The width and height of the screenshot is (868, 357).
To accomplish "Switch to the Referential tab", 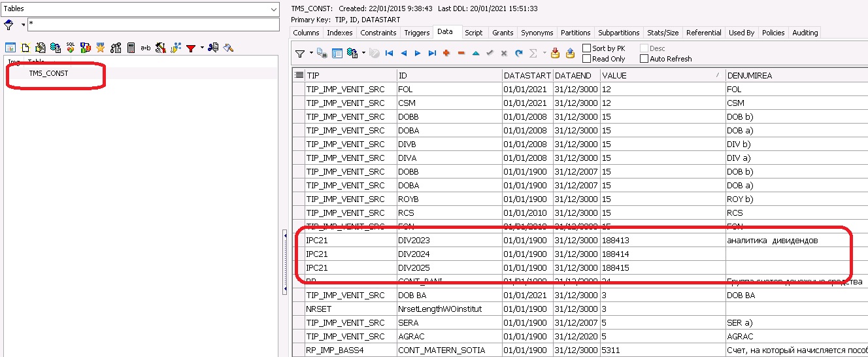I will [x=704, y=33].
